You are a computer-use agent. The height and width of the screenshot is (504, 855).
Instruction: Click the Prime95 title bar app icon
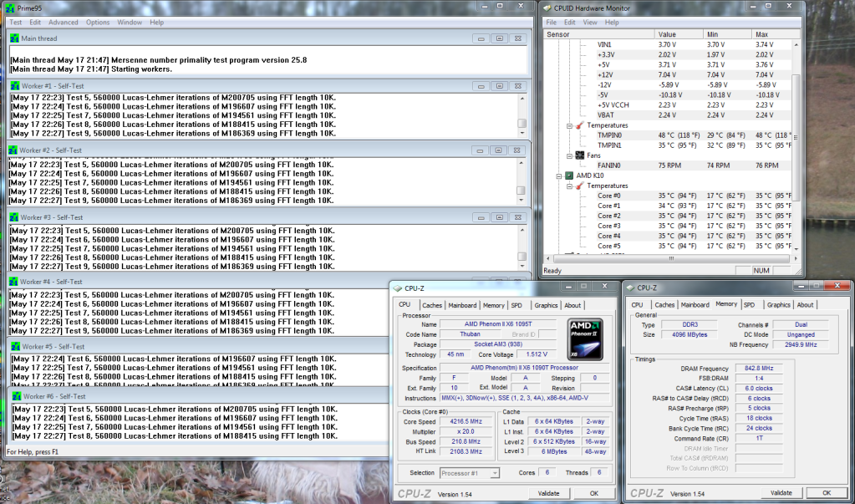pos(10,8)
